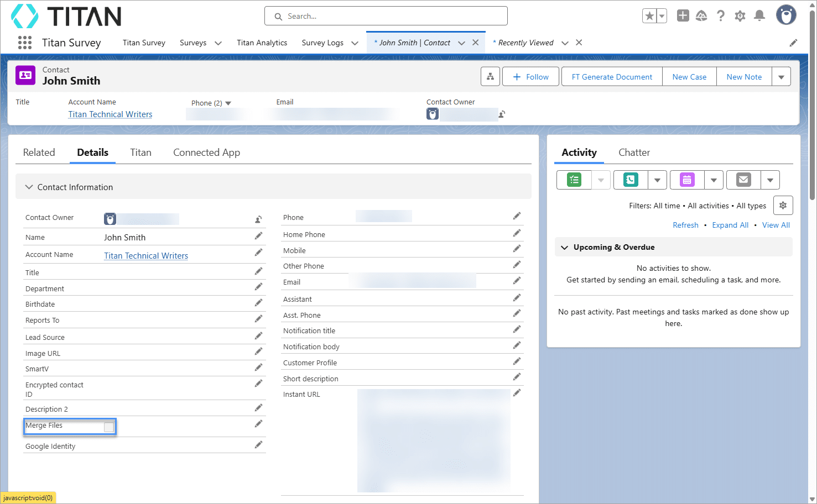Change the owner icon in highlights panel
Viewport: 817px width, 504px height.
pyautogui.click(x=502, y=114)
